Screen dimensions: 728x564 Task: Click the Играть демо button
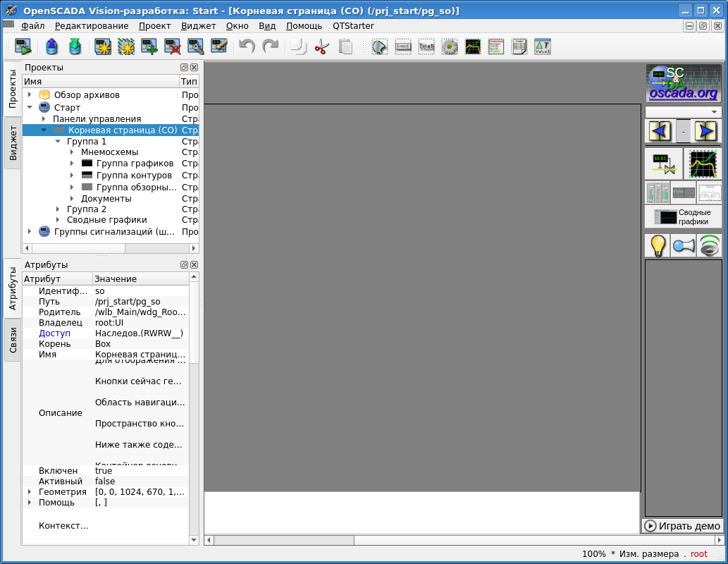682,526
